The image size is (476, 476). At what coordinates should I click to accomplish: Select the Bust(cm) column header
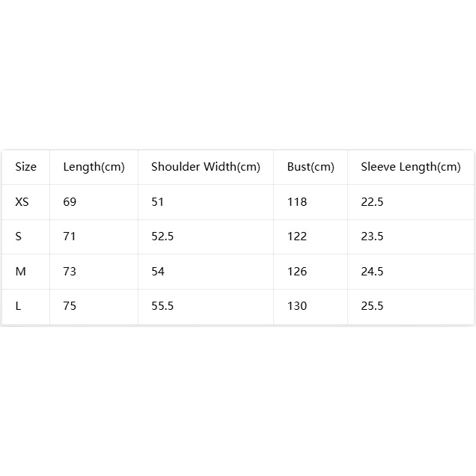311,167
